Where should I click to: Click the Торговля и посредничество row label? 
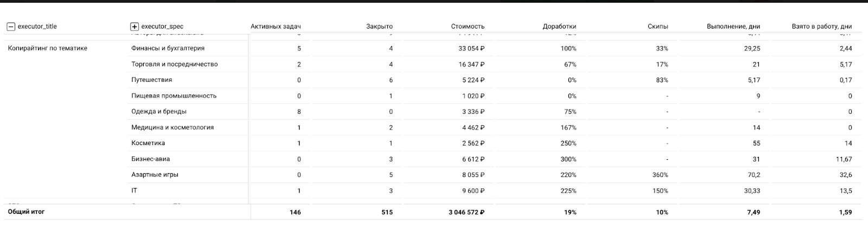(174, 64)
